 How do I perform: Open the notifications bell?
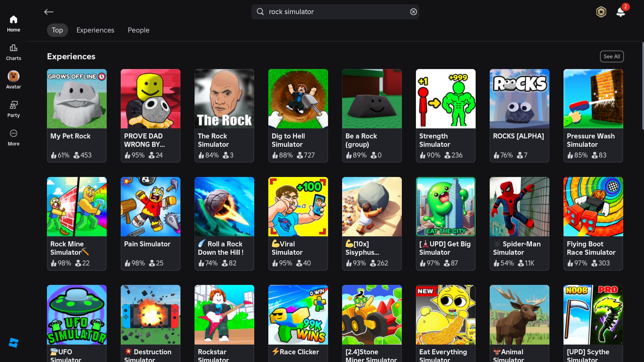[x=621, y=12]
